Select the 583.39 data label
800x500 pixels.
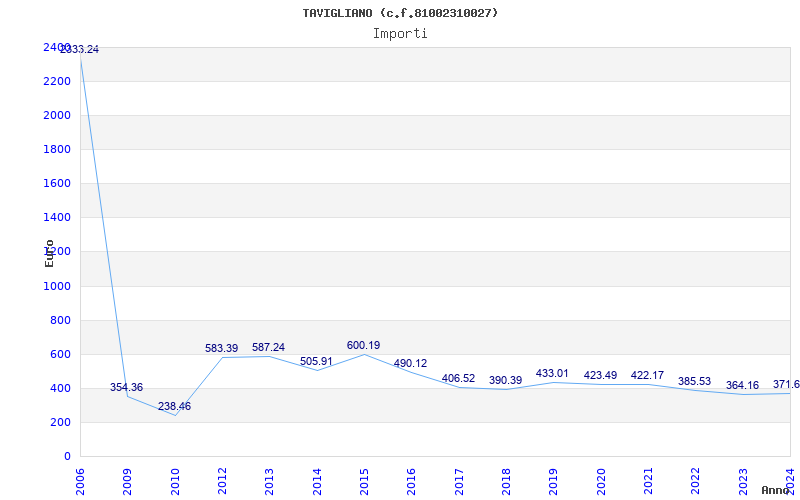(221, 348)
